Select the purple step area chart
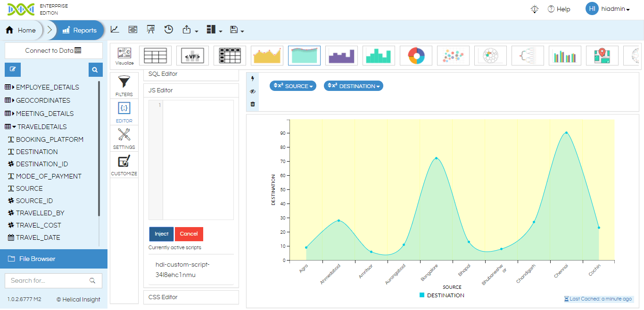This screenshot has width=644, height=310. pos(341,56)
